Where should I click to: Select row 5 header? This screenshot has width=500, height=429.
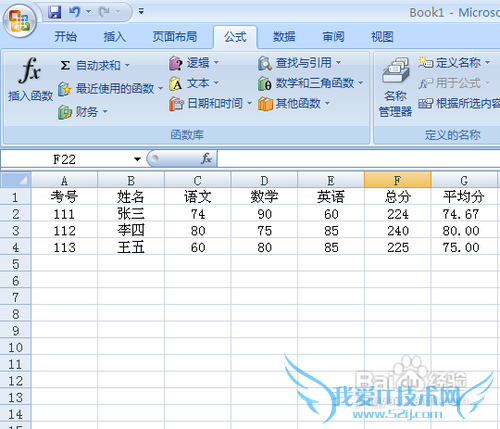15,264
